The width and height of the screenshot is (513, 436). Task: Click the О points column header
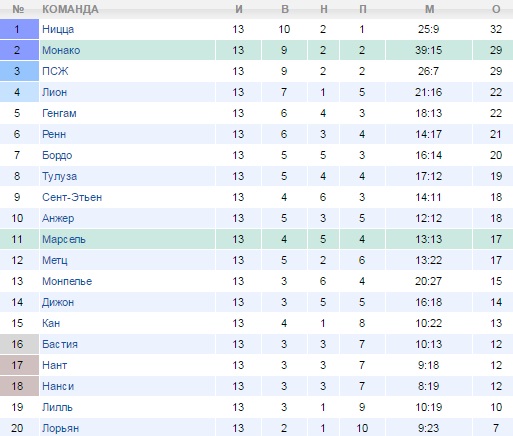pyautogui.click(x=496, y=9)
